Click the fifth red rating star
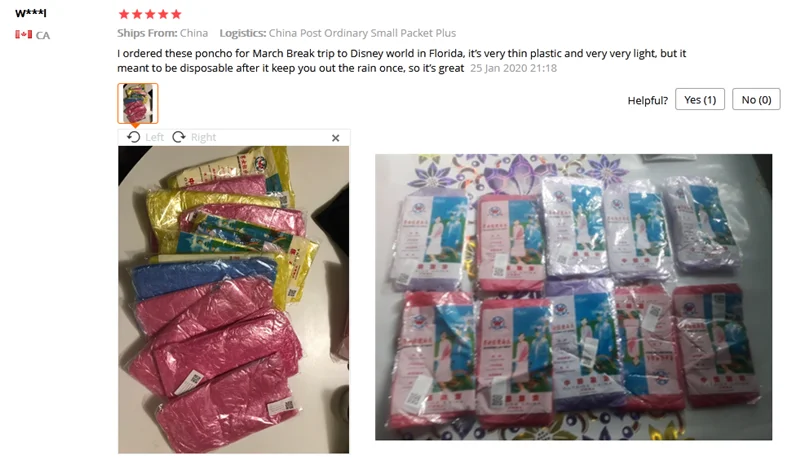Viewport: 800px width, 464px height. [x=176, y=14]
